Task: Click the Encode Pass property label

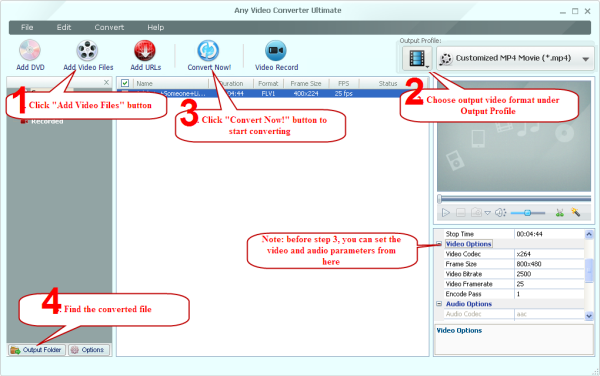Action: click(463, 294)
